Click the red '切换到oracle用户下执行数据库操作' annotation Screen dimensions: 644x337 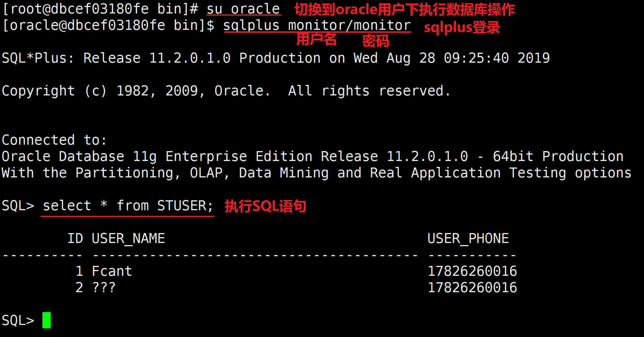coord(404,10)
